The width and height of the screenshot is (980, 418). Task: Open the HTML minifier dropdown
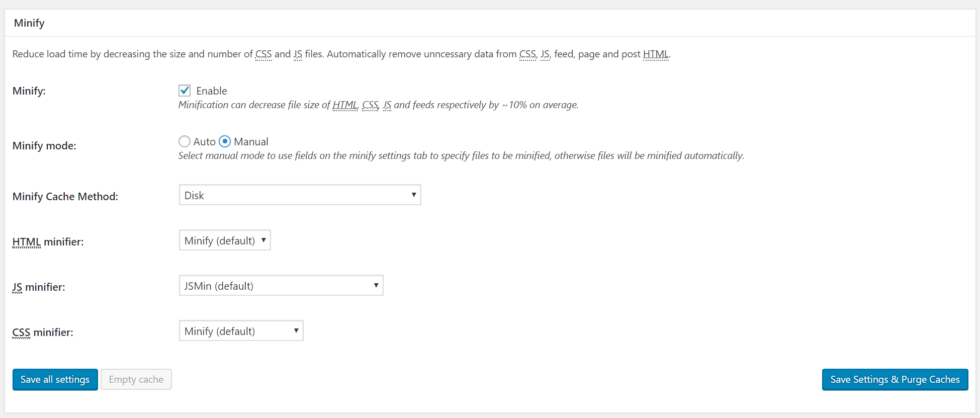coord(225,240)
